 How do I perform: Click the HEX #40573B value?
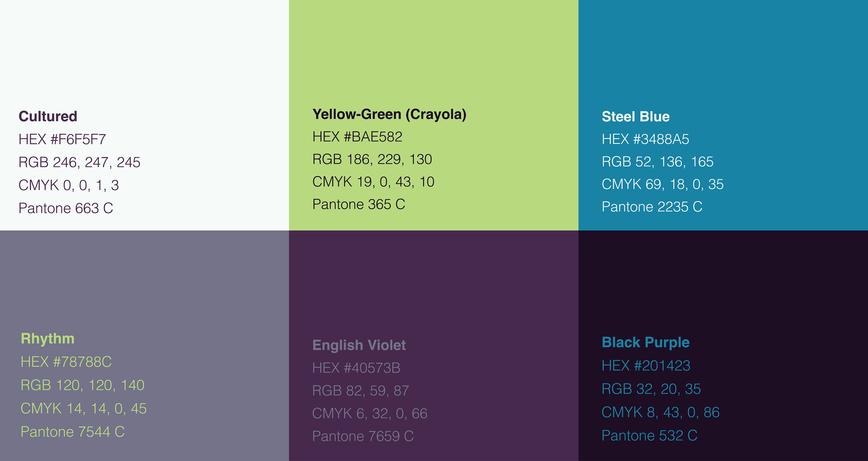(356, 368)
